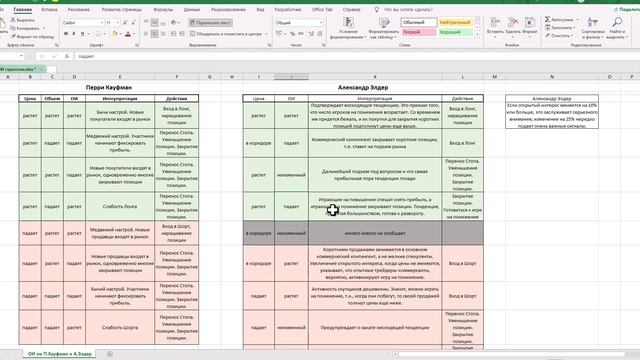The height and width of the screenshot is (360, 640).
Task: Open the number format (Общий) dropdown
Action: tap(321, 23)
